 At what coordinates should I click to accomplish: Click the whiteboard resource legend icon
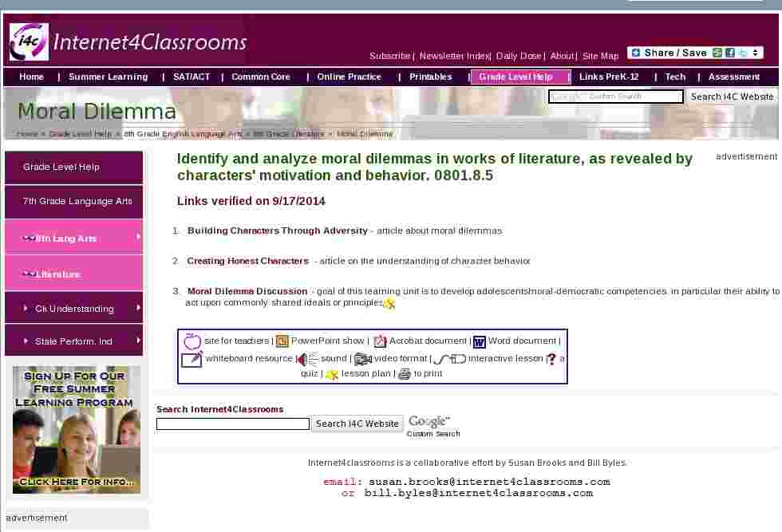pos(192,359)
